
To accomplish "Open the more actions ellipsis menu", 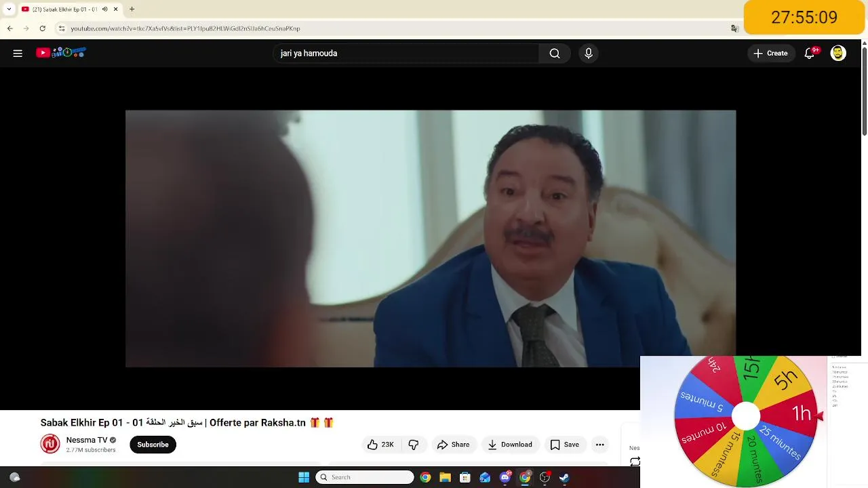I will 599,445.
